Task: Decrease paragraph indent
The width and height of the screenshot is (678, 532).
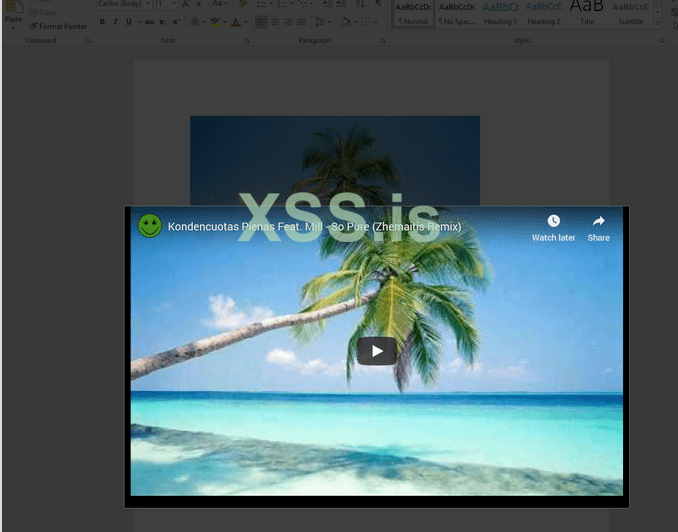Action: [328, 4]
